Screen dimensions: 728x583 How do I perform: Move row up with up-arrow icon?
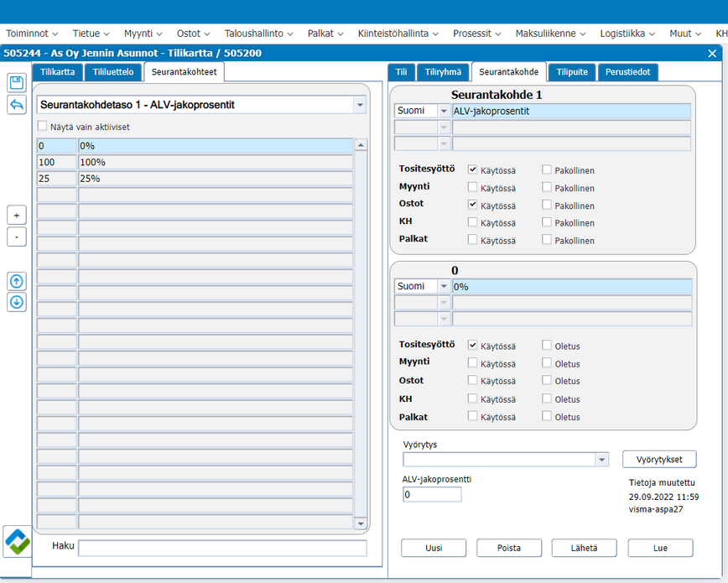pyautogui.click(x=17, y=281)
